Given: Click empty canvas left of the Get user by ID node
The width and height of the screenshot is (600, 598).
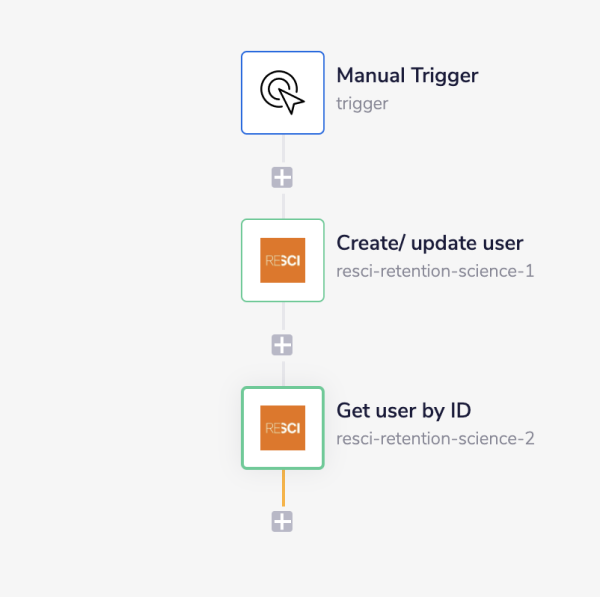Looking at the screenshot, I should coord(120,428).
